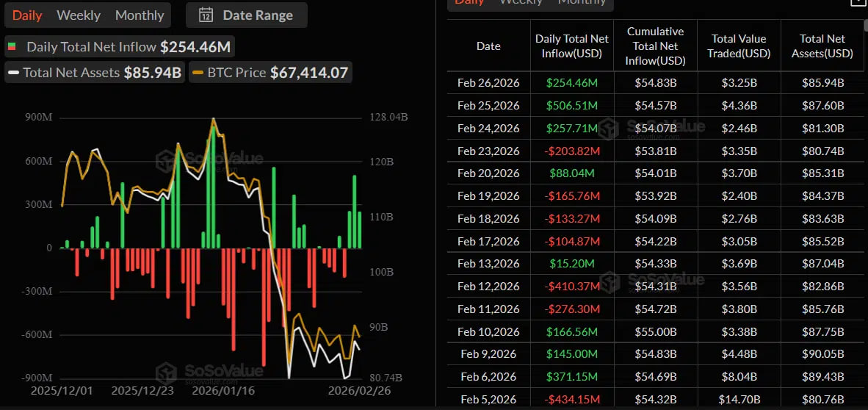Click the -$104.87M outflow cell
The image size is (868, 410).
pyautogui.click(x=572, y=241)
